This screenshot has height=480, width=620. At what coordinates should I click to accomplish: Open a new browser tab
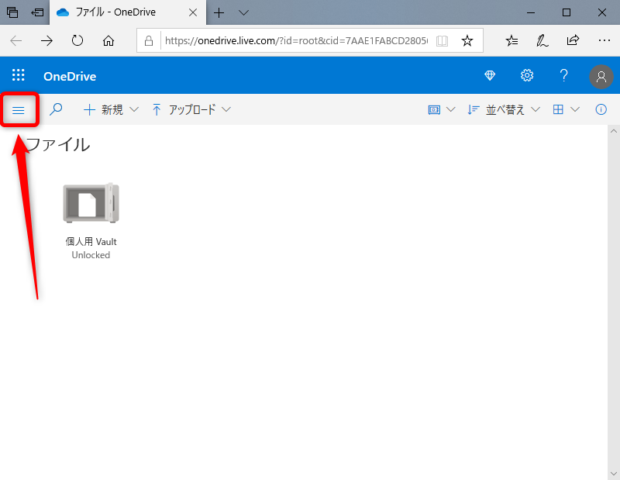click(x=219, y=13)
